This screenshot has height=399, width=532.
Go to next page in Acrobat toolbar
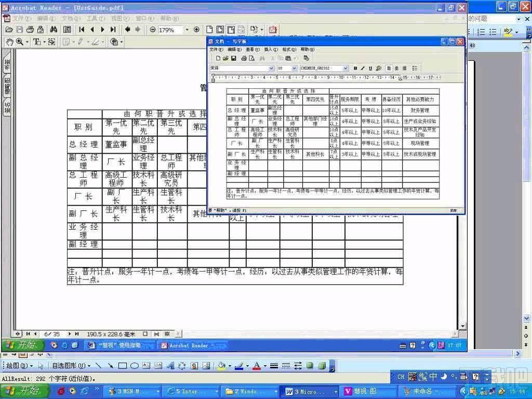tap(102, 30)
